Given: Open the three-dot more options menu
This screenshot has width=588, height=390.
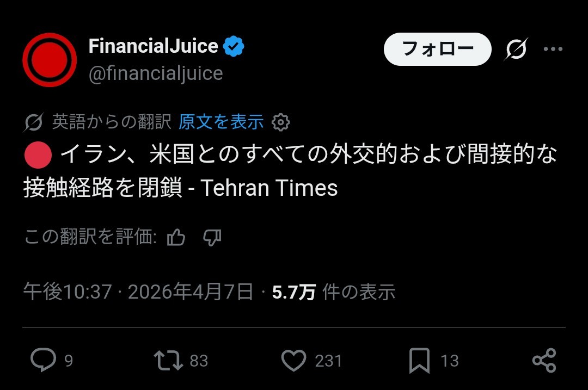Looking at the screenshot, I should pyautogui.click(x=553, y=49).
